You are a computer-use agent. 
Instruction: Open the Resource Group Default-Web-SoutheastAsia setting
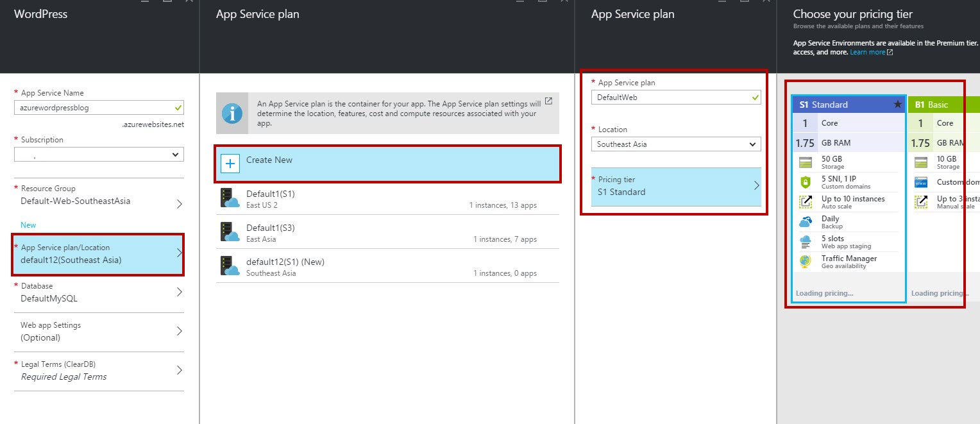(99, 195)
